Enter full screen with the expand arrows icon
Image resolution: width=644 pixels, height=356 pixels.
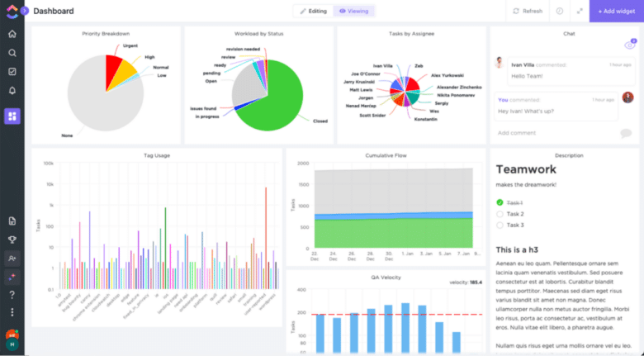(x=580, y=11)
